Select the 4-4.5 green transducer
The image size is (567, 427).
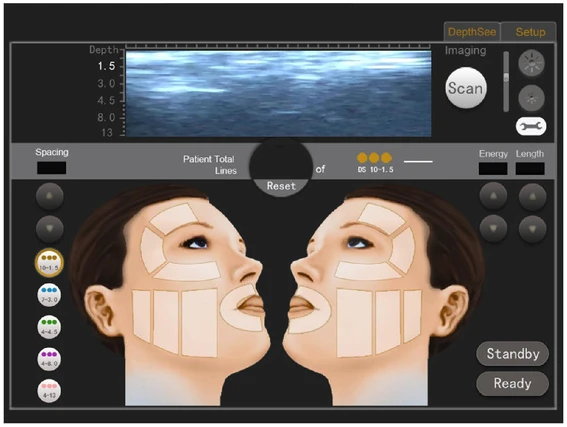click(49, 327)
